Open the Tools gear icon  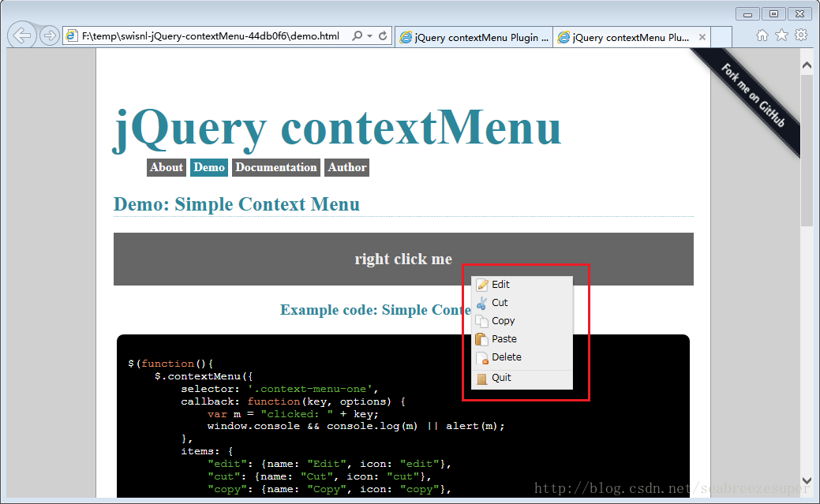[x=800, y=35]
